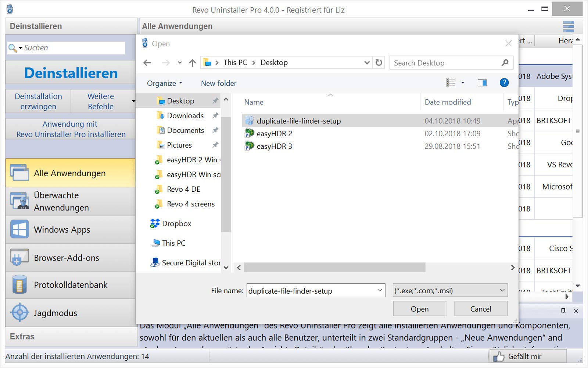The height and width of the screenshot is (368, 588).
Task: Open the Organize menu
Action: click(165, 83)
